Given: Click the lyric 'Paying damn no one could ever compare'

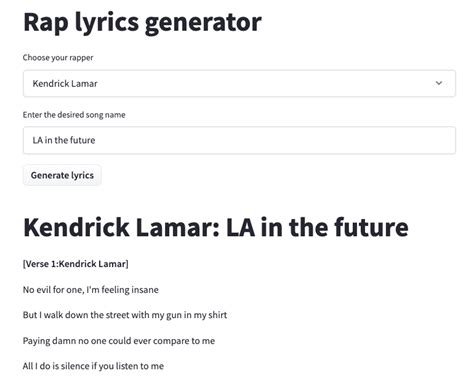Looking at the screenshot, I should [119, 341].
